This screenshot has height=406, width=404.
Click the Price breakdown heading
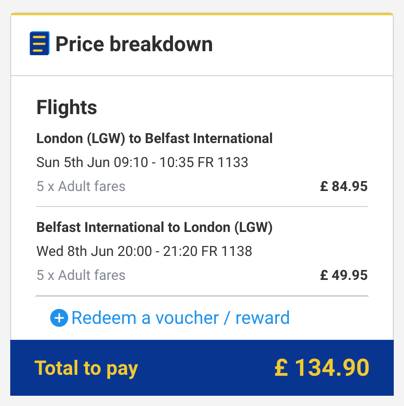(134, 44)
